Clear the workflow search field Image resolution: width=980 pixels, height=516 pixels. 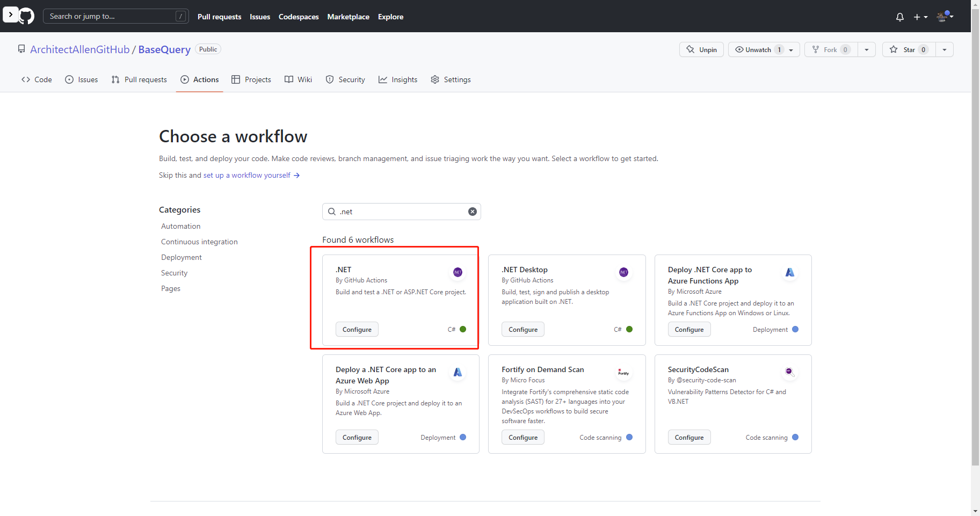473,212
